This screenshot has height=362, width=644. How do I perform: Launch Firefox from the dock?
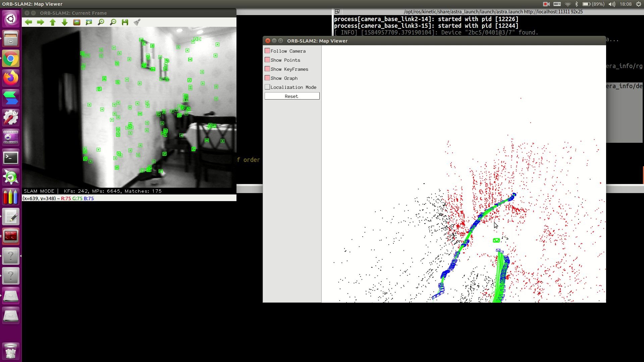(x=11, y=78)
